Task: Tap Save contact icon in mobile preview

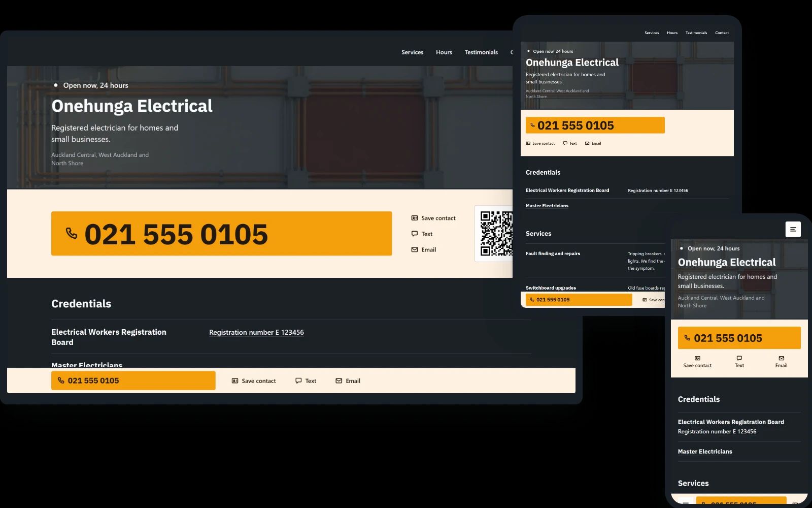Action: [697, 358]
